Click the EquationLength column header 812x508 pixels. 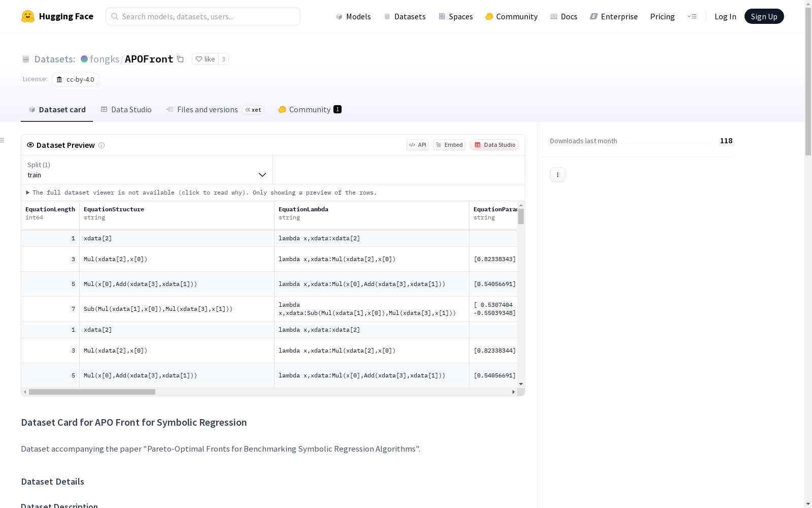[x=50, y=215]
